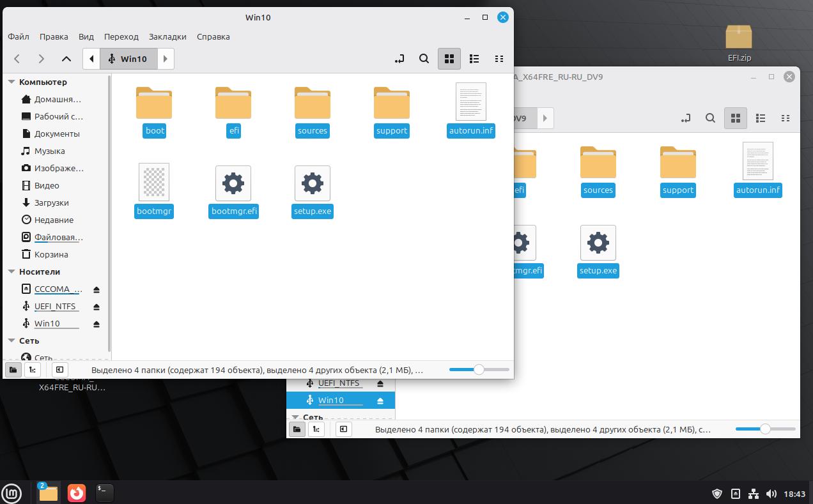
Task: Select setup.exe in Win10 window
Action: tap(313, 191)
